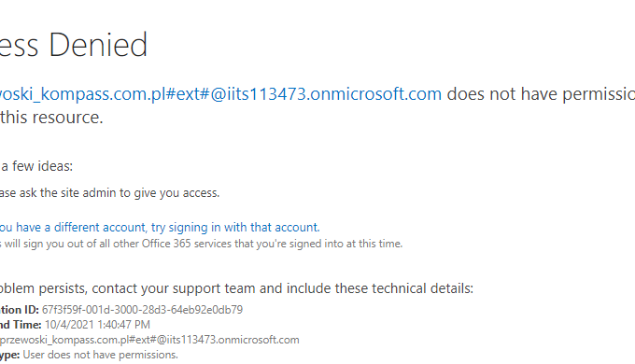Click the gray user email in technical details
This screenshot has height=364, width=635.
tap(149, 340)
